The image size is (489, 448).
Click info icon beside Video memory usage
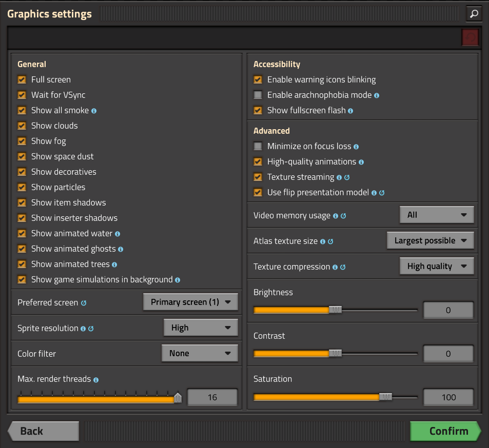click(x=336, y=216)
